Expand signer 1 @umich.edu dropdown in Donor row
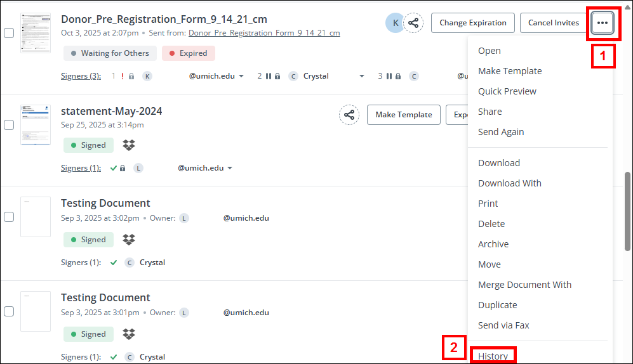The width and height of the screenshot is (633, 364). point(241,76)
